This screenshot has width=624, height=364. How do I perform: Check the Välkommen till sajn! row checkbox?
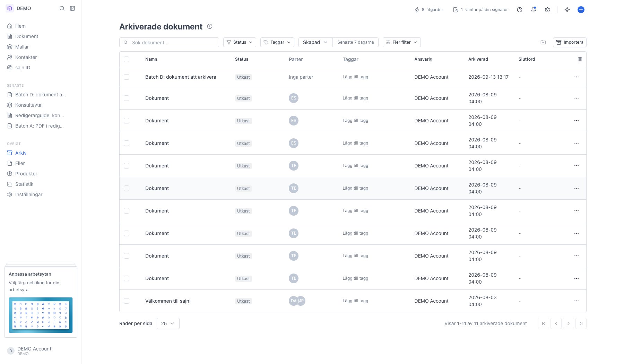click(x=127, y=301)
